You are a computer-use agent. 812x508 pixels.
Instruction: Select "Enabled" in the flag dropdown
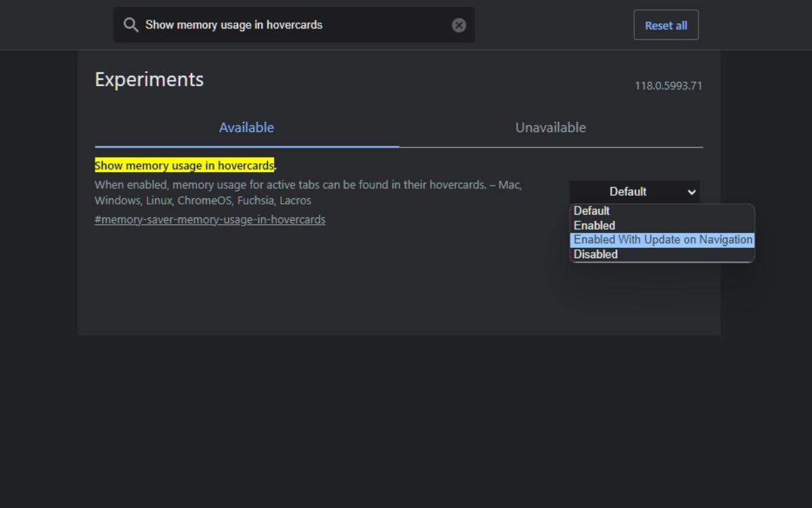click(594, 225)
